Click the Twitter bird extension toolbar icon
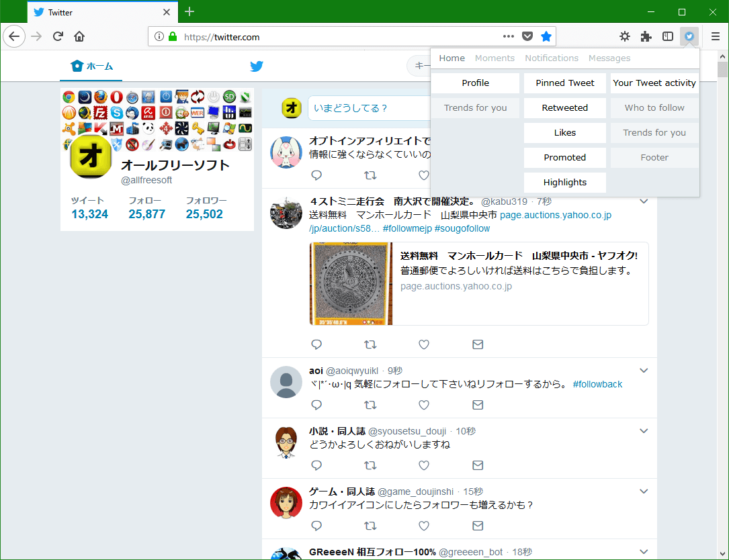Viewport: 729px width, 560px height. pos(689,36)
